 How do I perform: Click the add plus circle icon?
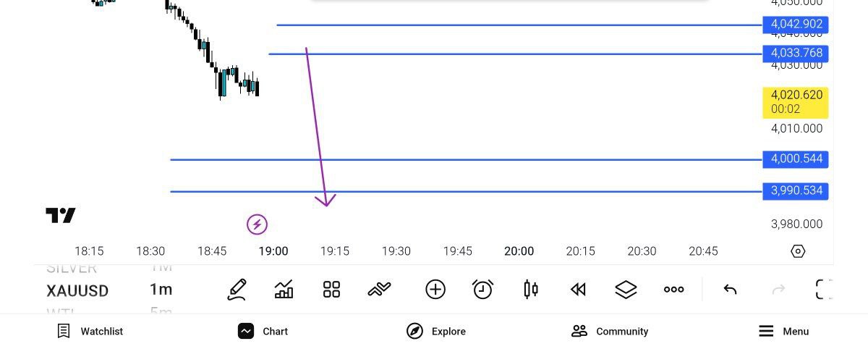(x=435, y=290)
